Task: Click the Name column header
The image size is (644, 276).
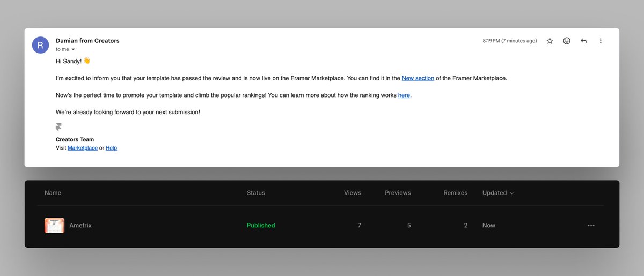Action: tap(53, 193)
